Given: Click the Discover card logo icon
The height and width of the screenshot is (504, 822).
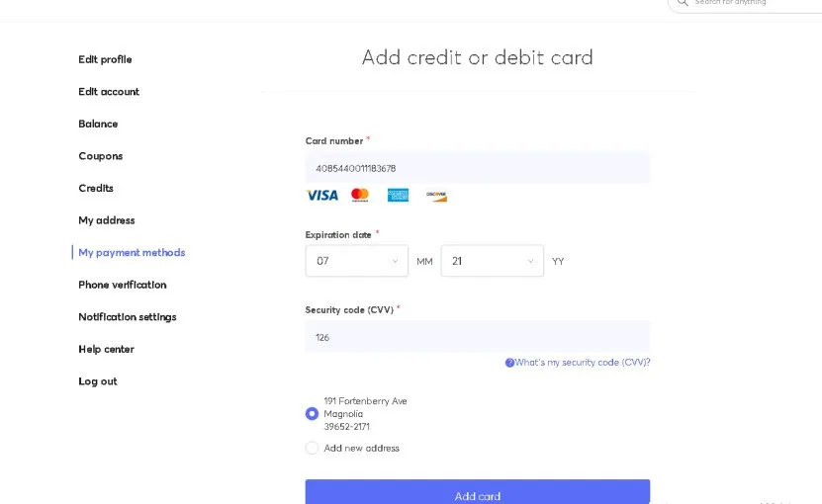Looking at the screenshot, I should [x=436, y=196].
